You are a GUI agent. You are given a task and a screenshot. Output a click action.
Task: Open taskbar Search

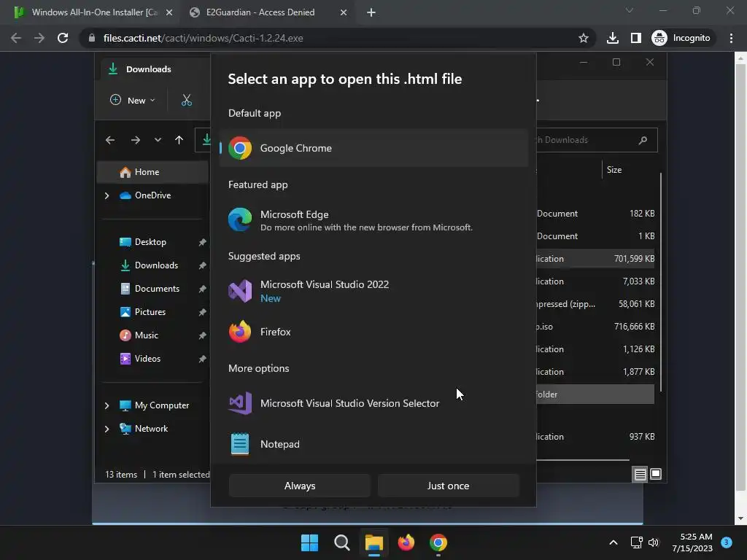pos(341,542)
